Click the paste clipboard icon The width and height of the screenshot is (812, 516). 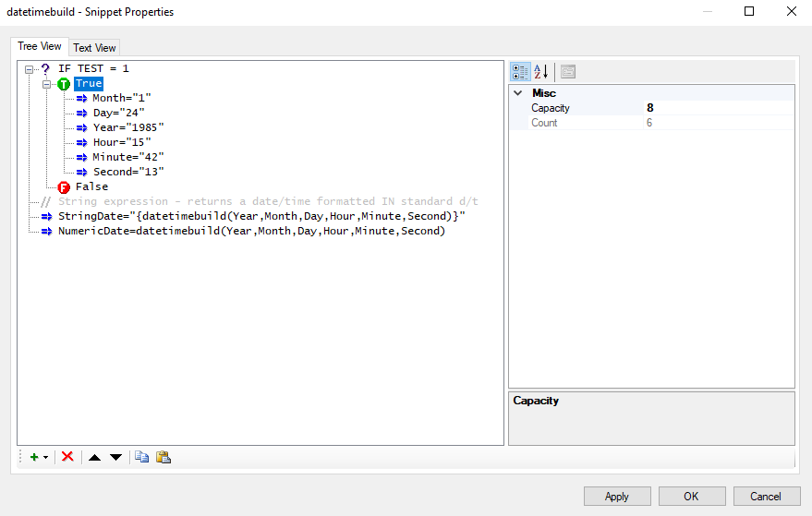click(164, 457)
